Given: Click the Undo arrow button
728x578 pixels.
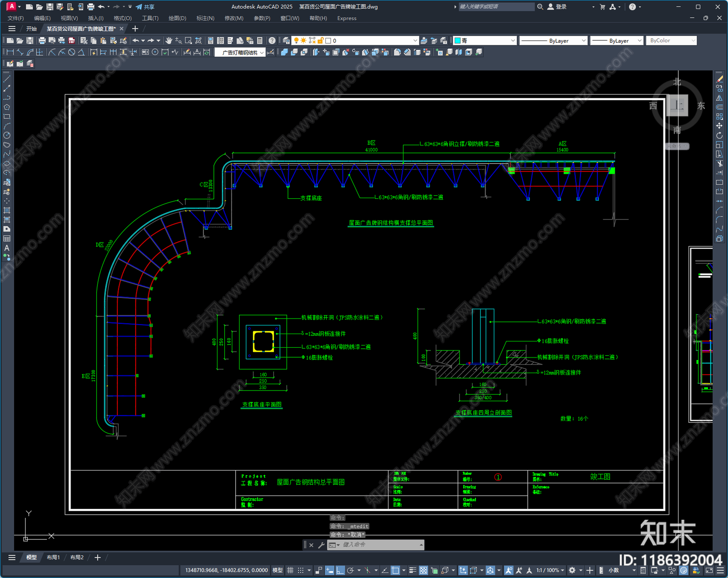Looking at the screenshot, I should (x=136, y=41).
